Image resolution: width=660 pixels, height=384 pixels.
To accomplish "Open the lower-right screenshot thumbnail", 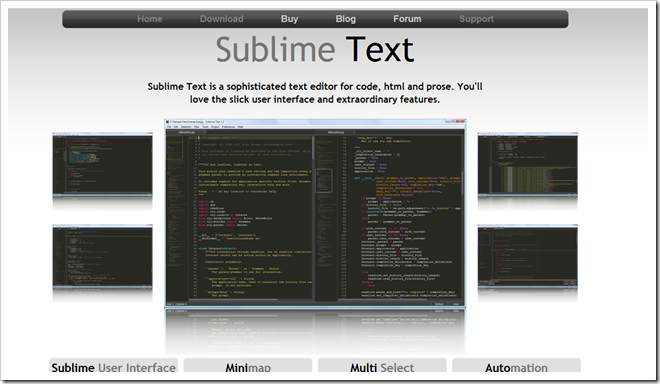I will [527, 256].
